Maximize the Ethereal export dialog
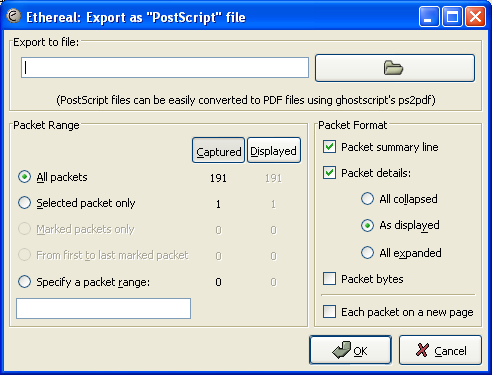The height and width of the screenshot is (375, 492). (452, 16)
